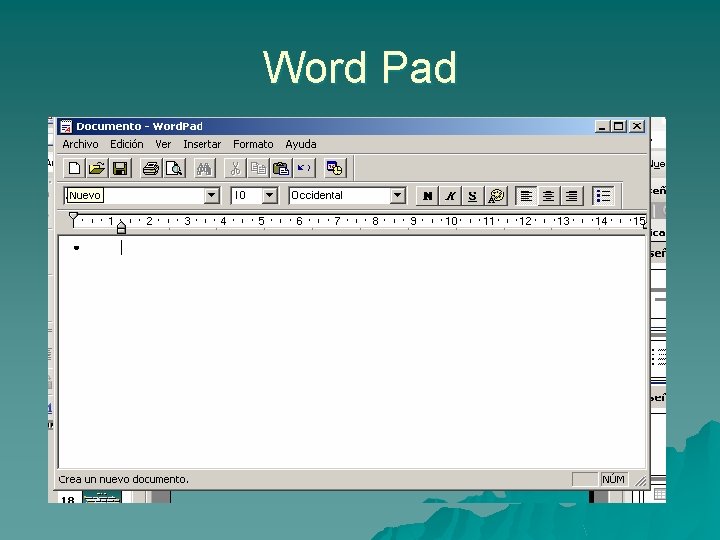Image resolution: width=720 pixels, height=540 pixels.
Task: Open the font name dropdown arrow
Action: 211,196
